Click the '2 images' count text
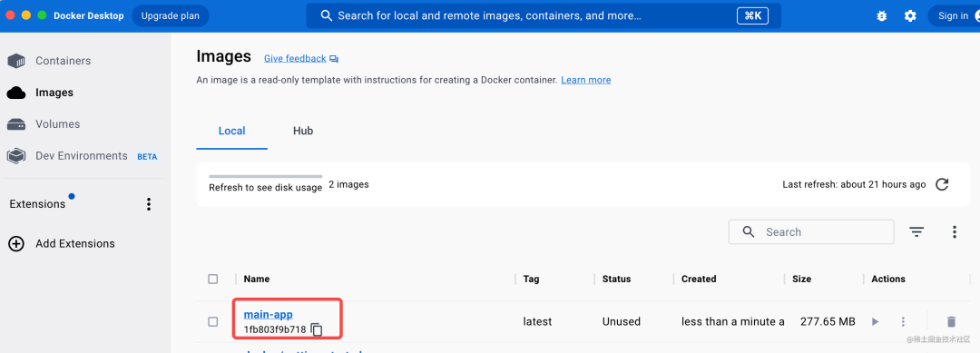980x353 pixels. [x=348, y=184]
